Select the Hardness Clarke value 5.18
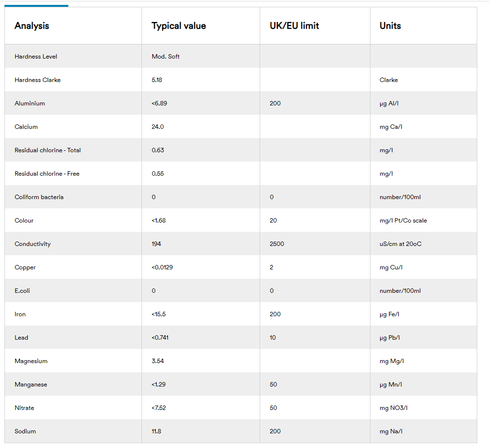The width and height of the screenshot is (489, 448). coord(157,80)
